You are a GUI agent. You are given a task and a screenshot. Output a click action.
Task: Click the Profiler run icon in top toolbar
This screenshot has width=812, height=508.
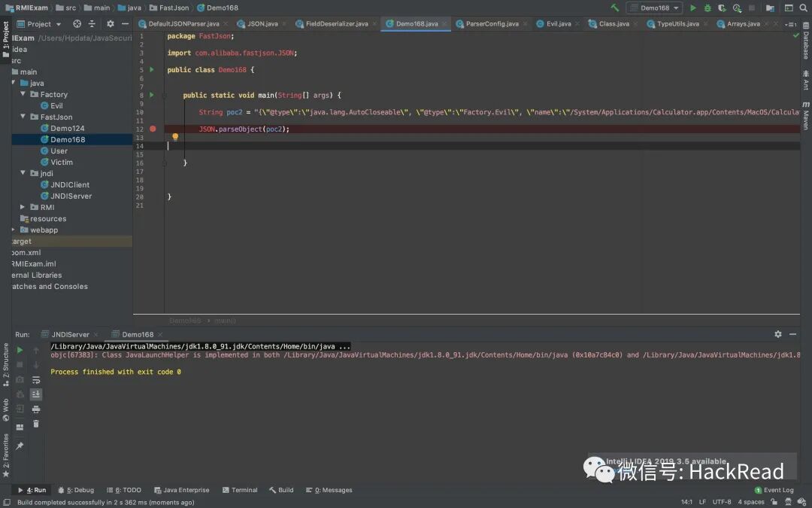point(737,8)
